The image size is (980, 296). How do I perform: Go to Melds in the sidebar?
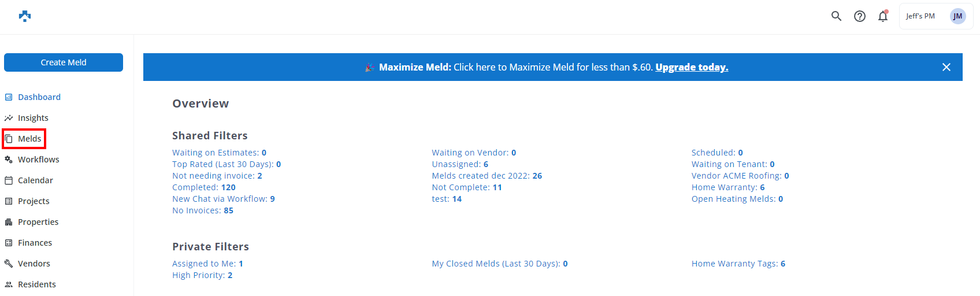[29, 139]
